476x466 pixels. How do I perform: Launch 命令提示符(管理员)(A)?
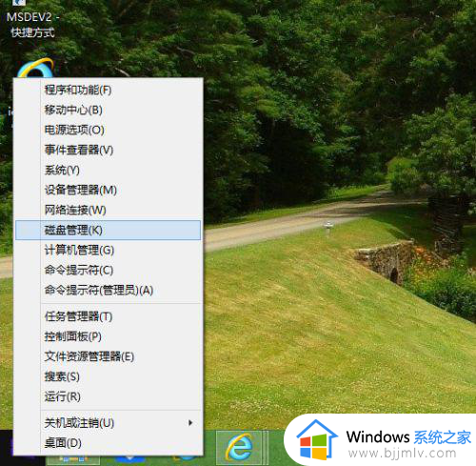[x=108, y=290]
